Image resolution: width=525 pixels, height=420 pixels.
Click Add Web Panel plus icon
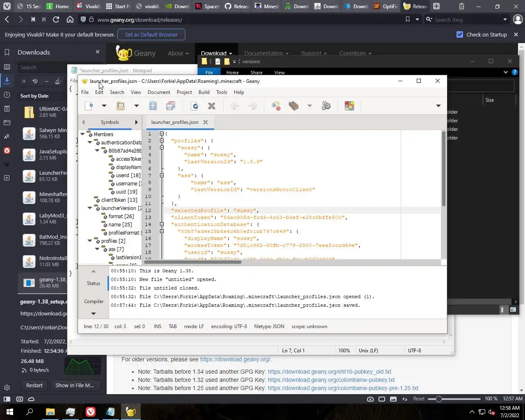point(7,178)
